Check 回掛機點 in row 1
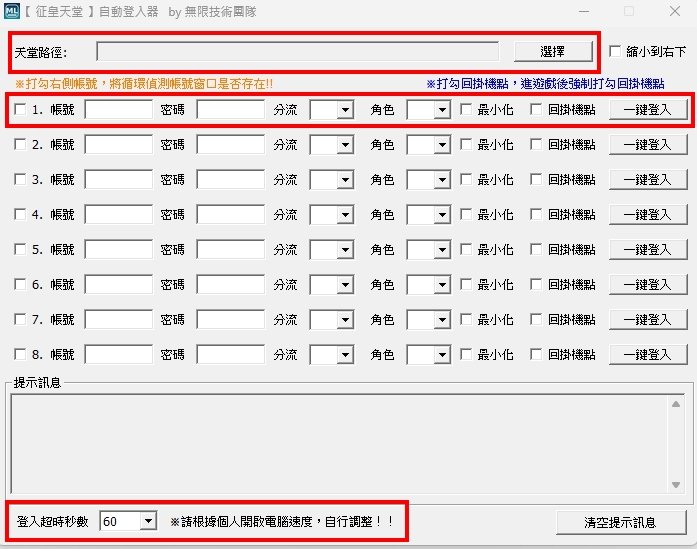697x549 pixels. [x=537, y=109]
